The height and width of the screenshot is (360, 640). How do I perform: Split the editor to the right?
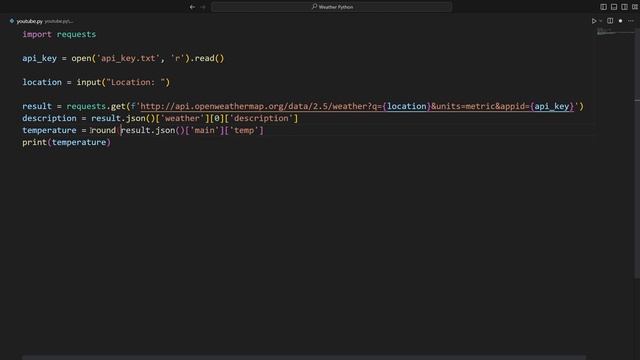[610, 21]
